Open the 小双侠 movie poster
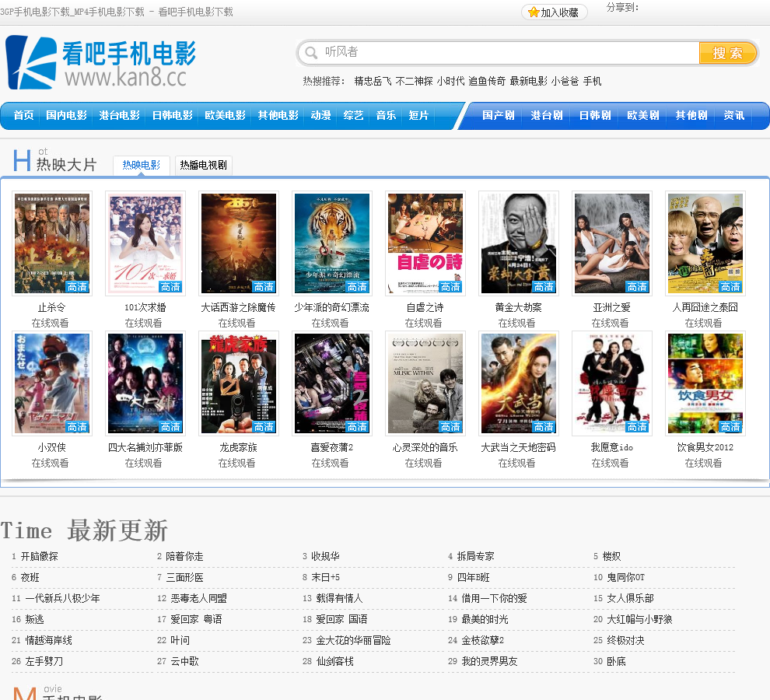770x700 pixels. [52, 383]
